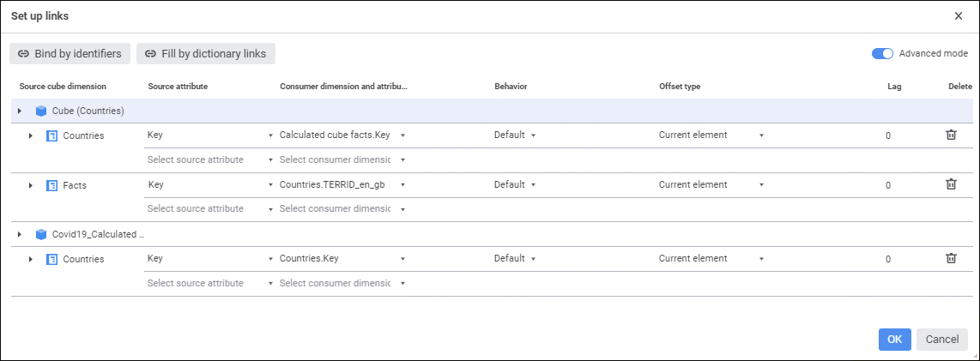Click the Covid19_Calculated cube icon
The image size is (980, 361).
(41, 234)
